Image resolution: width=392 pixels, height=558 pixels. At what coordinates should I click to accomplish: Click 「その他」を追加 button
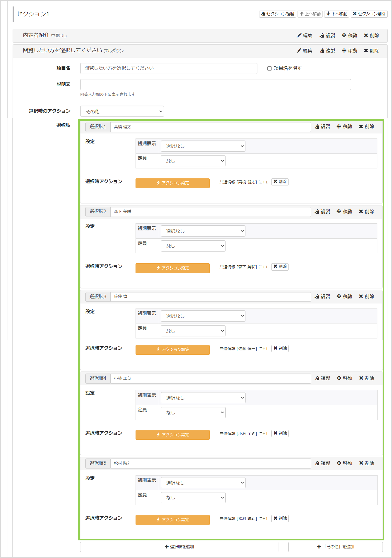tap(335, 547)
